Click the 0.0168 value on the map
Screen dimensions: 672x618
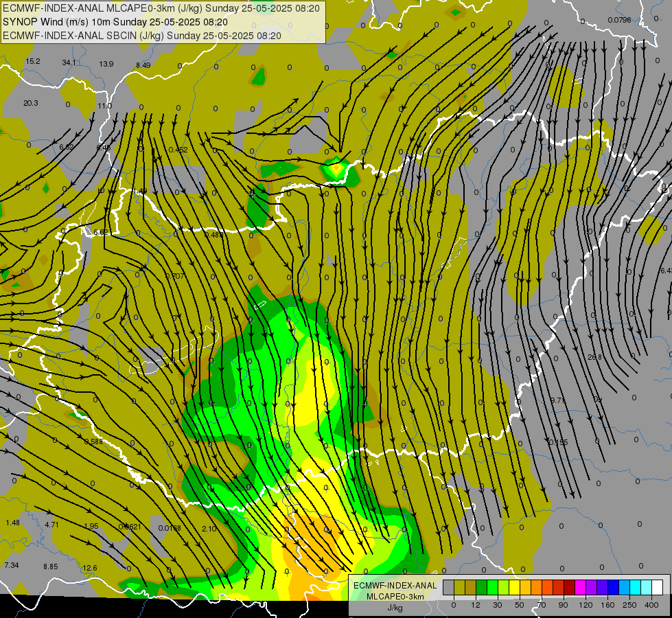(170, 528)
